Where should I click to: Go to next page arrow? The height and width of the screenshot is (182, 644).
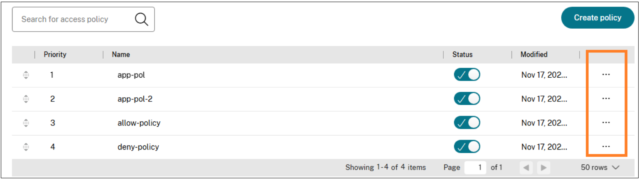(x=543, y=168)
